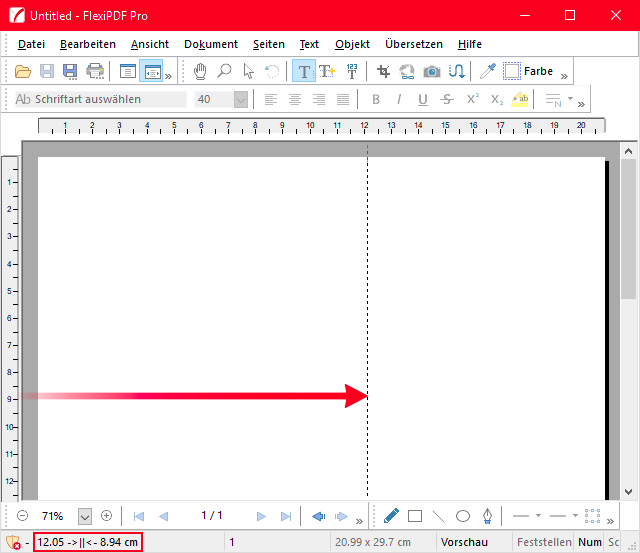640x553 pixels.
Task: Pick the eyedropper color tool
Action: click(x=487, y=71)
